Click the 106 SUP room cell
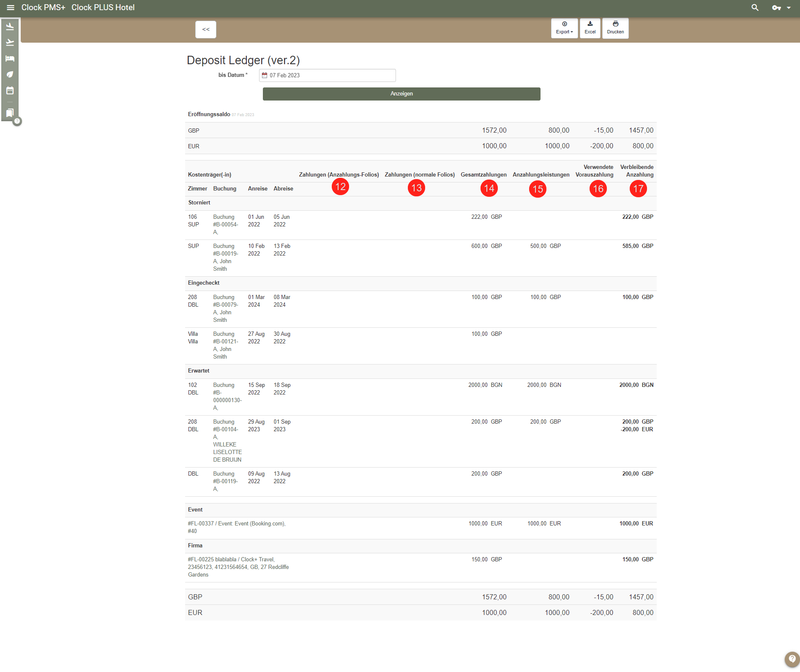The height and width of the screenshot is (672, 800). tap(194, 221)
